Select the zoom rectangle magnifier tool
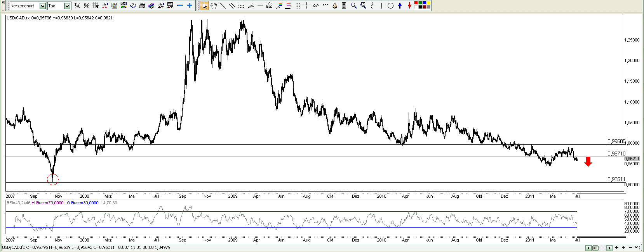Screen dimensions: 644x252 click(363, 5)
